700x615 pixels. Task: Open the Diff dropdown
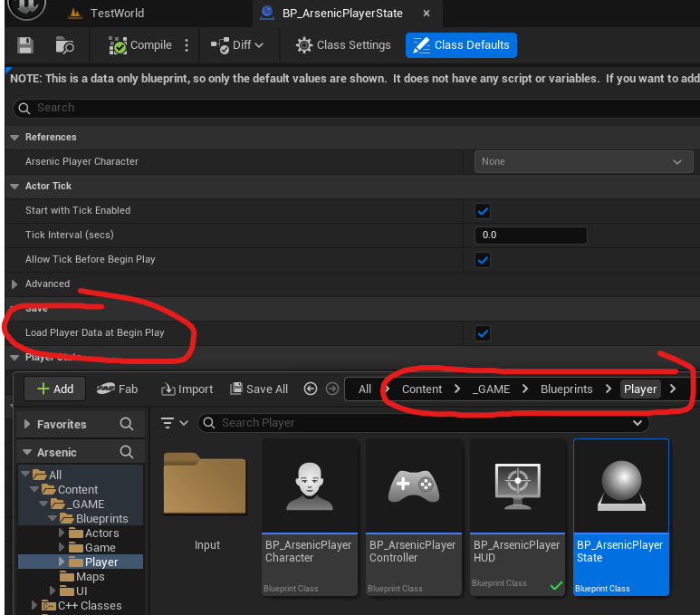pos(237,45)
